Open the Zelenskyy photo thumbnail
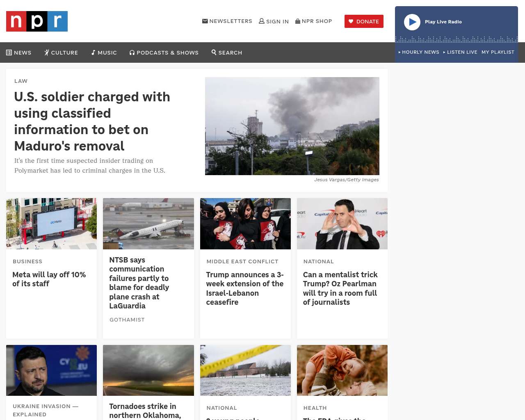This screenshot has height=420, width=525. 52,370
